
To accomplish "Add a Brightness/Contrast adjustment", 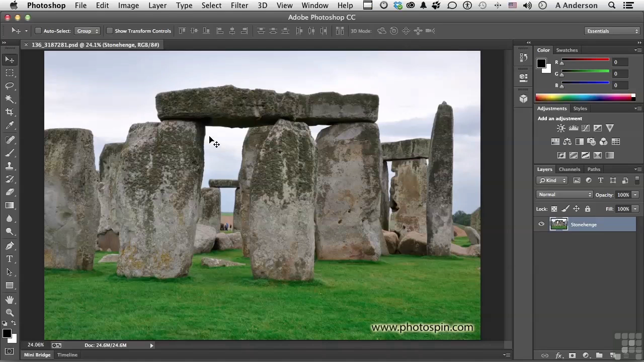I will click(x=561, y=128).
